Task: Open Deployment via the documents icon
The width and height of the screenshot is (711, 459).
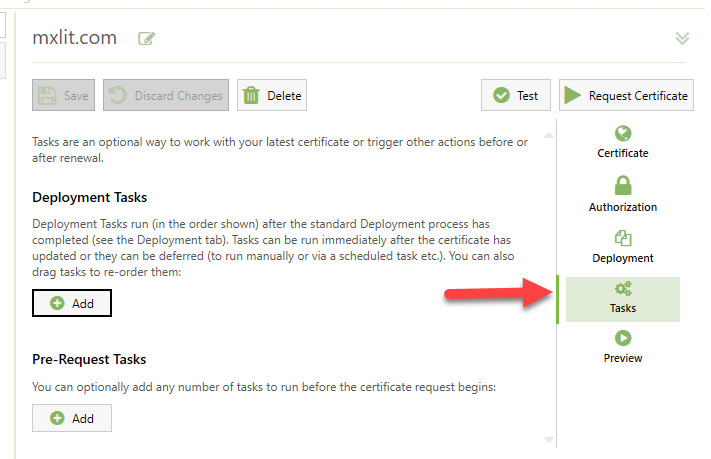Action: coord(623,237)
